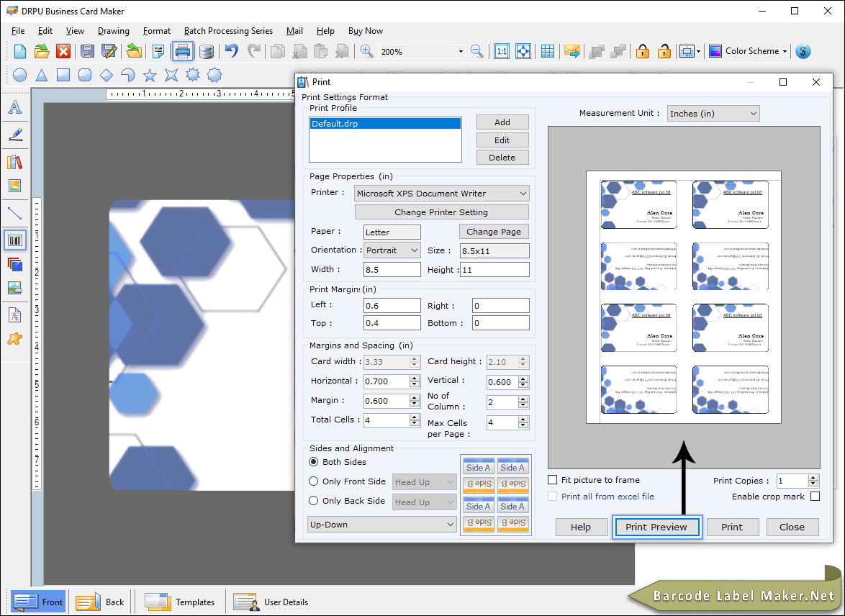Open the Orientation dropdown
845x616 pixels.
pyautogui.click(x=392, y=250)
